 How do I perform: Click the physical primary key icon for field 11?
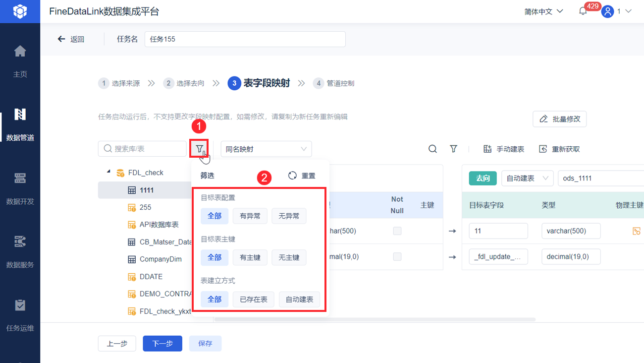(637, 231)
